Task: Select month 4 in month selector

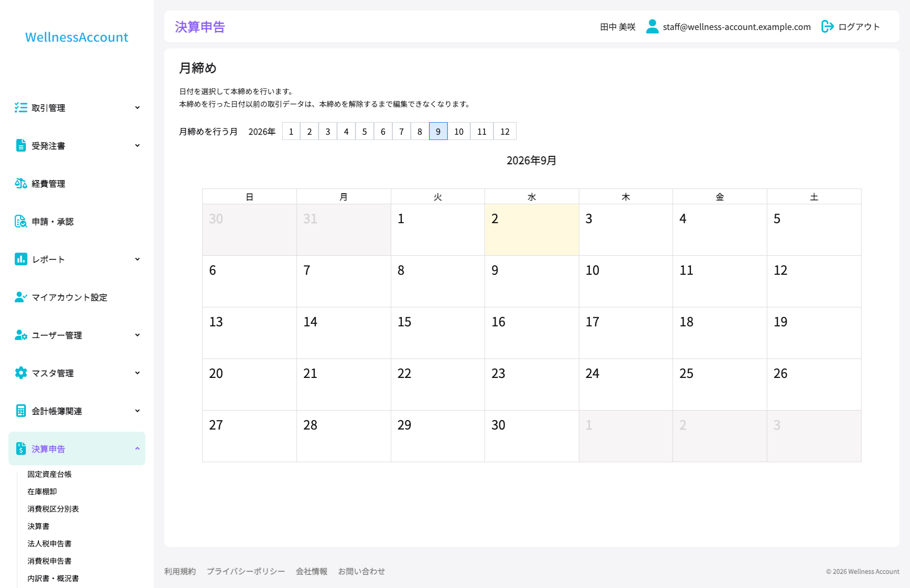Action: point(347,132)
